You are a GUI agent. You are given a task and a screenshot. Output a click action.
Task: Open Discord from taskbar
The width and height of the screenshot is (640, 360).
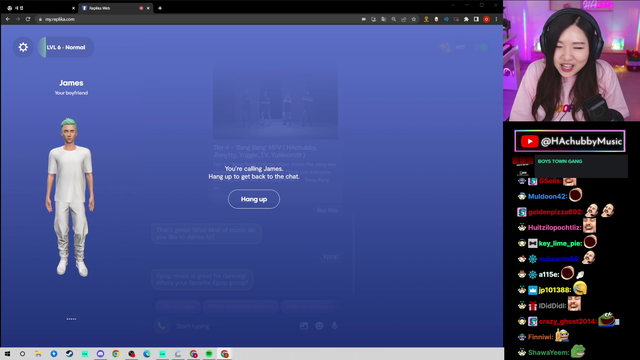pyautogui.click(x=100, y=354)
